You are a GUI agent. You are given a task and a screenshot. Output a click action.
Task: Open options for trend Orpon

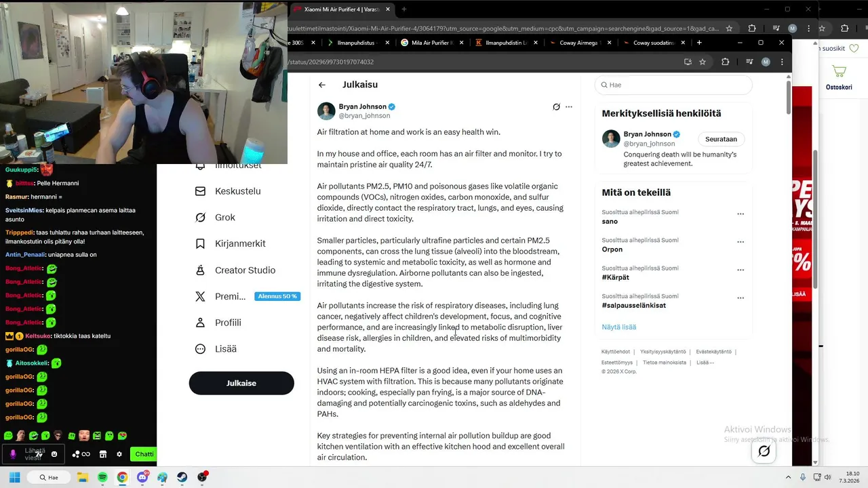741,242
